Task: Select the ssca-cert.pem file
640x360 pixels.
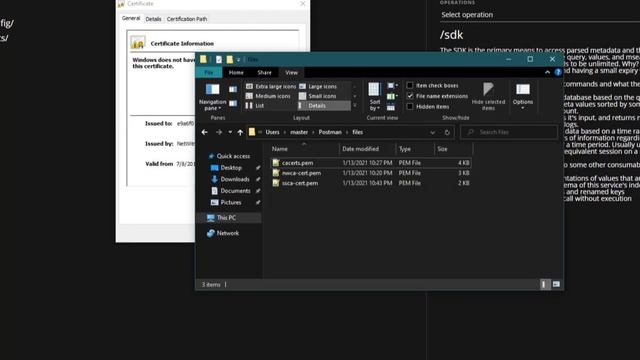Action: [x=371, y=183]
